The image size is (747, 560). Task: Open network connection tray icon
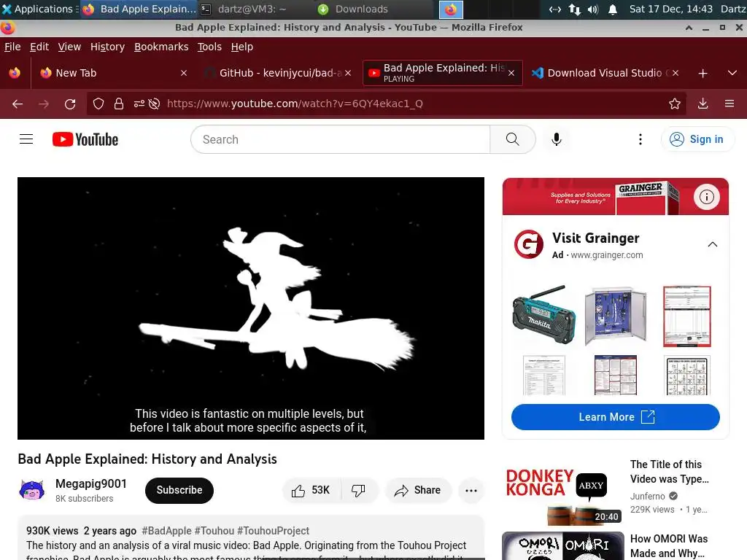point(575,9)
